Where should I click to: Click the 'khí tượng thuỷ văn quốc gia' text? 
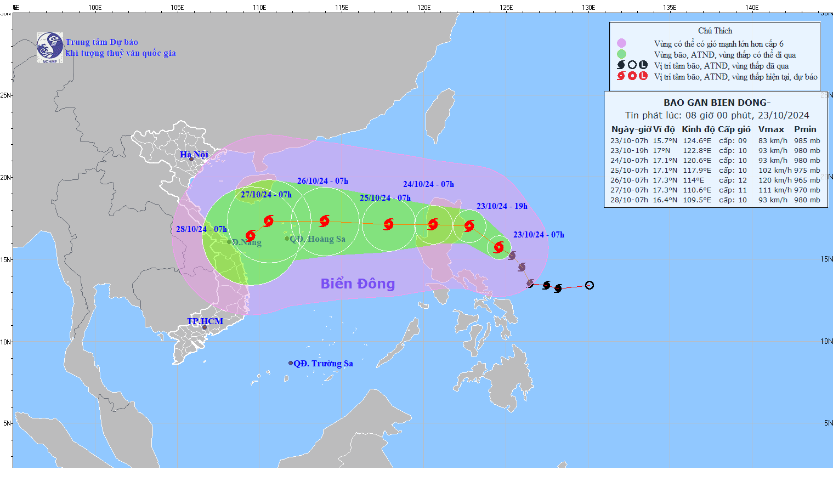pyautogui.click(x=121, y=53)
